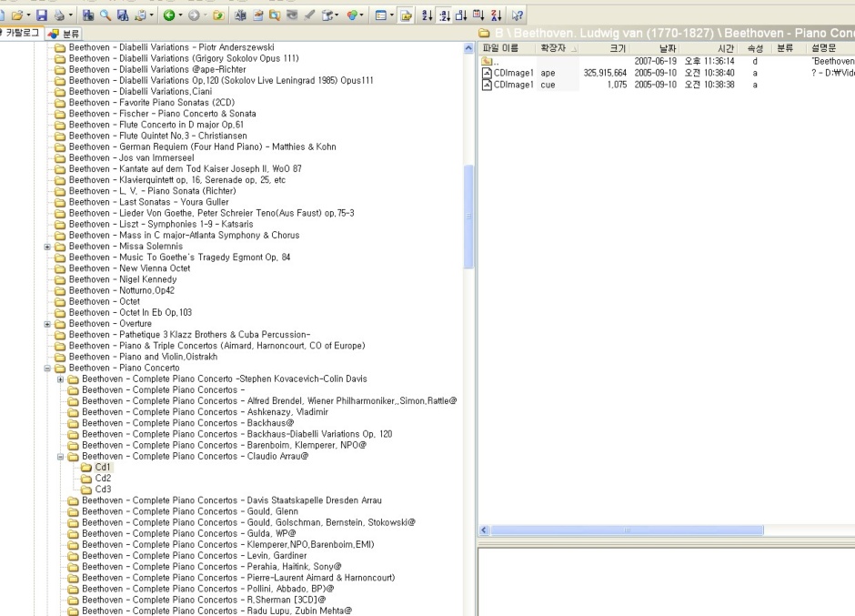Image resolution: width=855 pixels, height=616 pixels.
Task: Click the gray forward arrow button
Action: point(194,15)
